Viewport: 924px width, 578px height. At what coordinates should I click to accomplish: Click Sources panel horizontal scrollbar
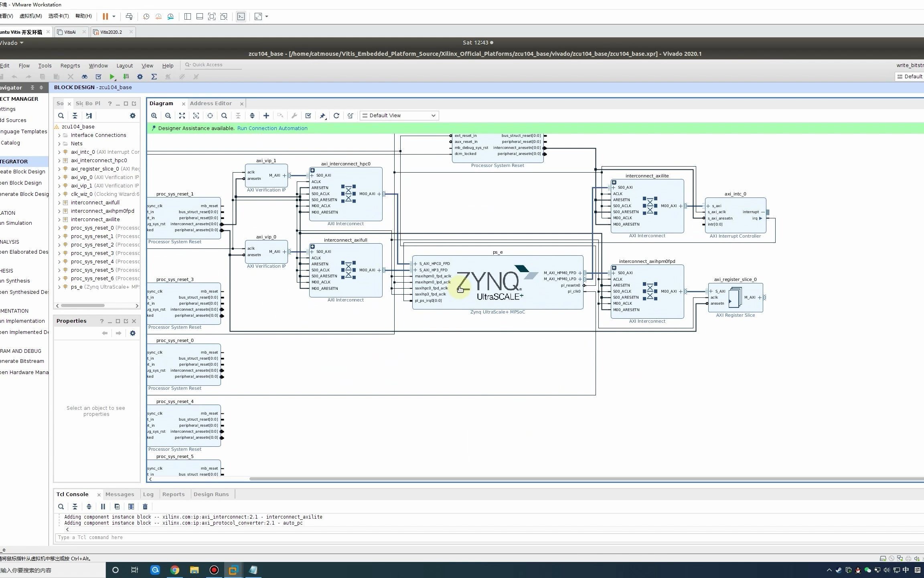pos(83,306)
